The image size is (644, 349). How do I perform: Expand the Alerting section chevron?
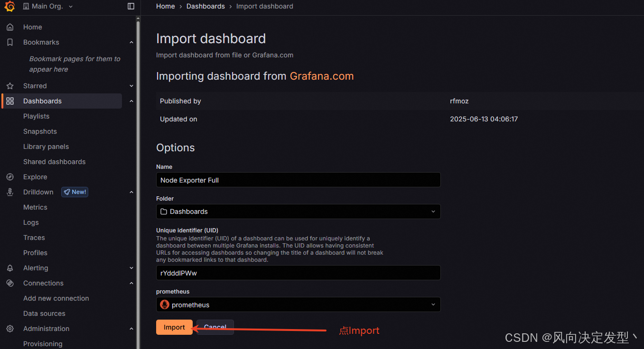(x=131, y=268)
